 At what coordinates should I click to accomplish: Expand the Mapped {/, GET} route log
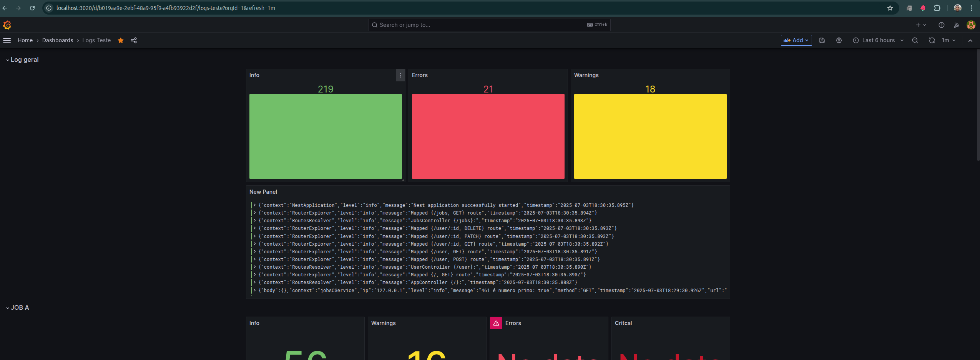point(254,275)
